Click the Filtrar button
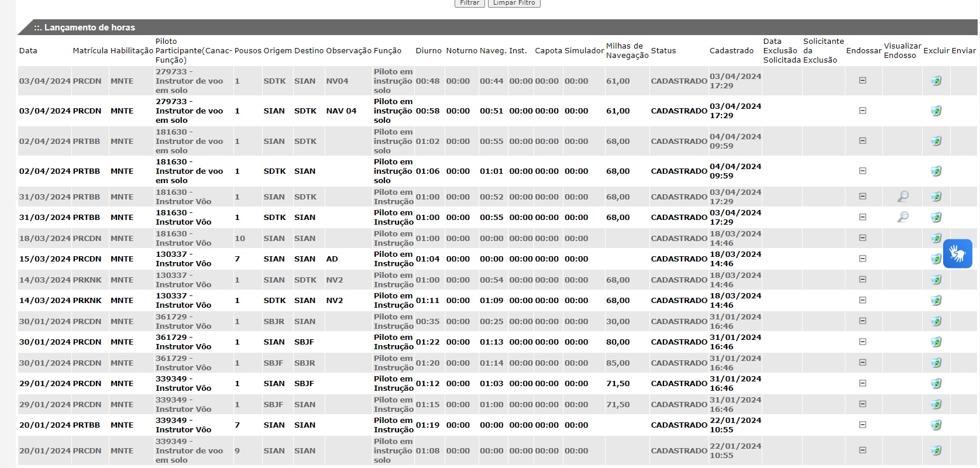 point(469,3)
